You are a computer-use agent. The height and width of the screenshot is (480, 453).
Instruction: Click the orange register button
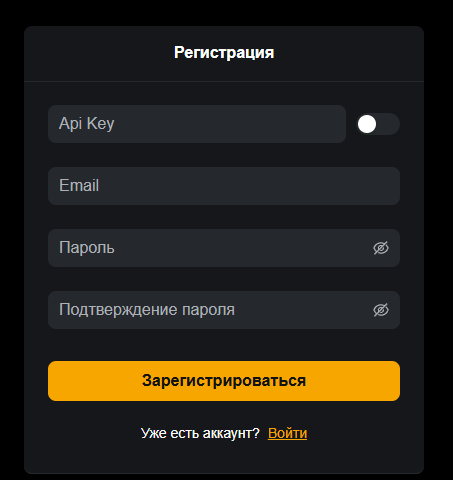(x=224, y=381)
